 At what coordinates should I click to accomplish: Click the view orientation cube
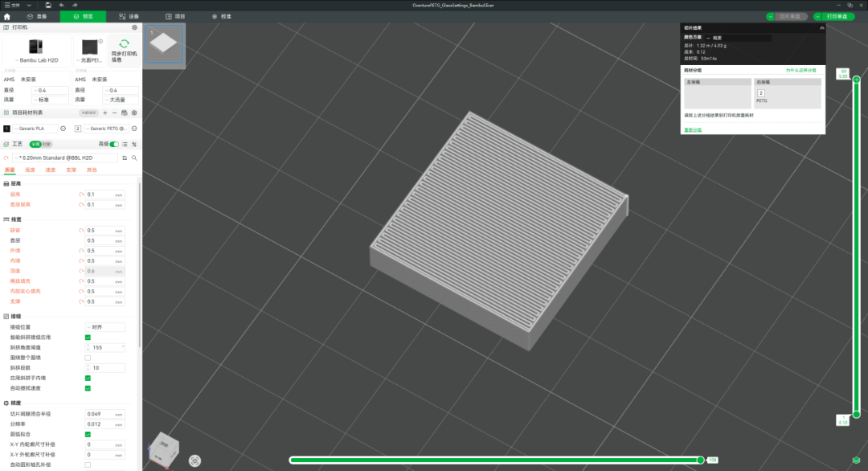click(165, 448)
